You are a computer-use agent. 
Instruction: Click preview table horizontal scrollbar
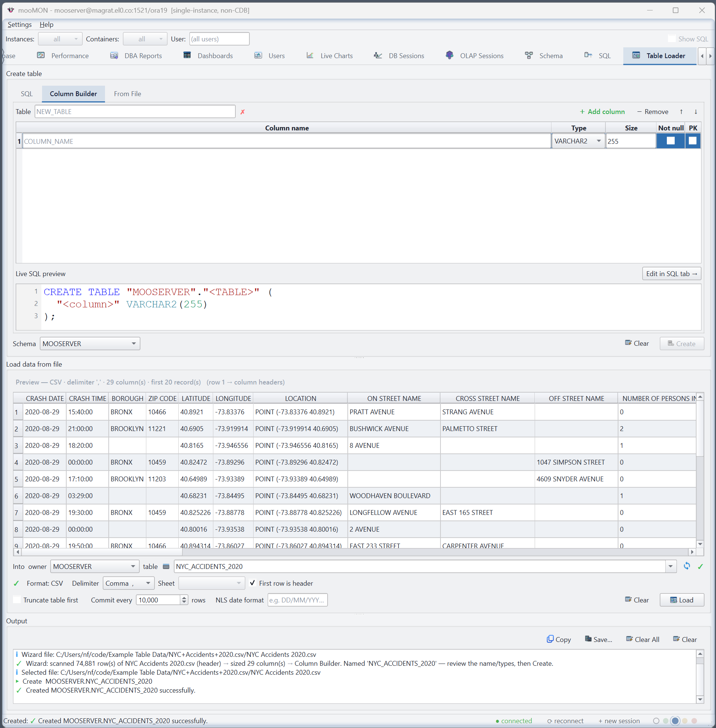coord(354,552)
